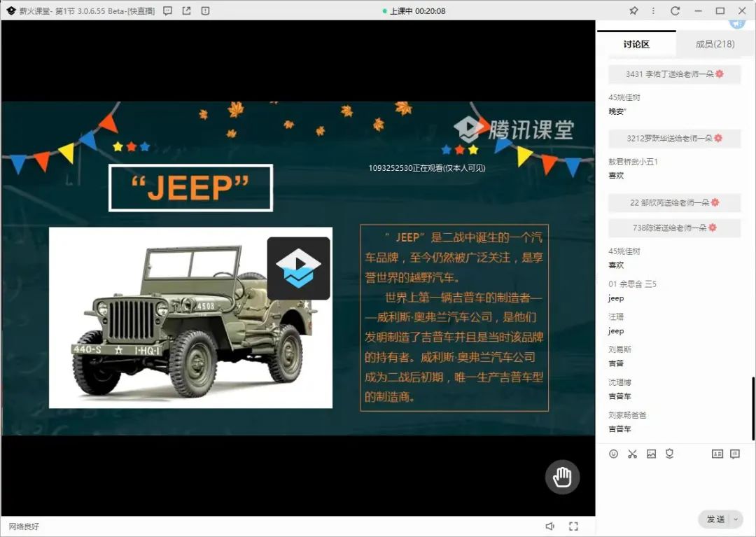Click the pop-out window icon in title bar
This screenshot has height=537, width=756.
187,11
